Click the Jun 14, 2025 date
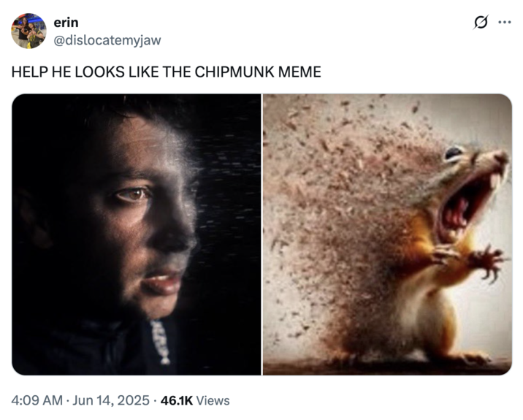The height and width of the screenshot is (420, 523). (111, 400)
